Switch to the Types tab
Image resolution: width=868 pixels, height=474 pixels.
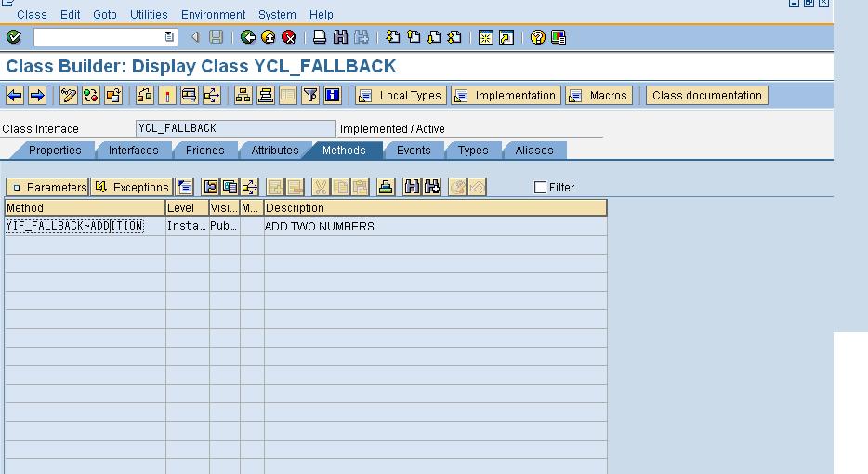473,150
